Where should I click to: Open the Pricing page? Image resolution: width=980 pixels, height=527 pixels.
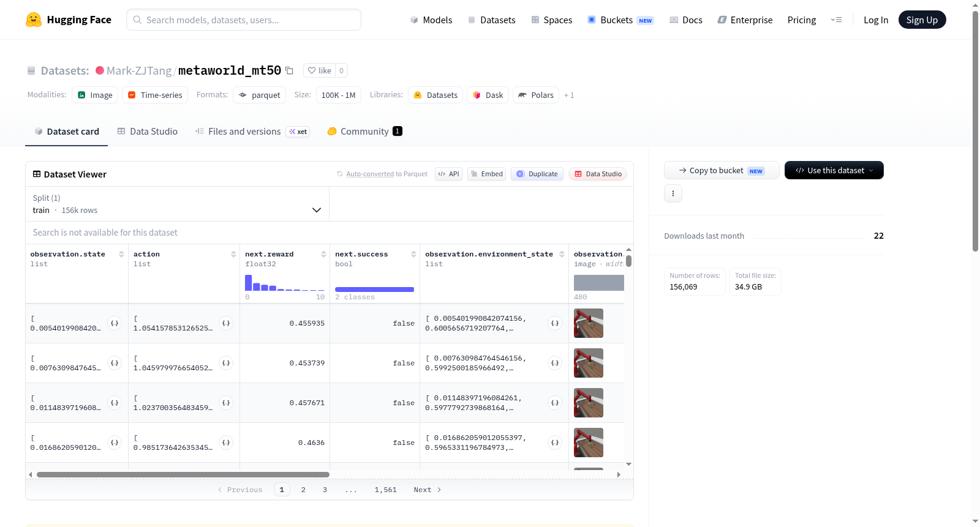pyautogui.click(x=802, y=20)
